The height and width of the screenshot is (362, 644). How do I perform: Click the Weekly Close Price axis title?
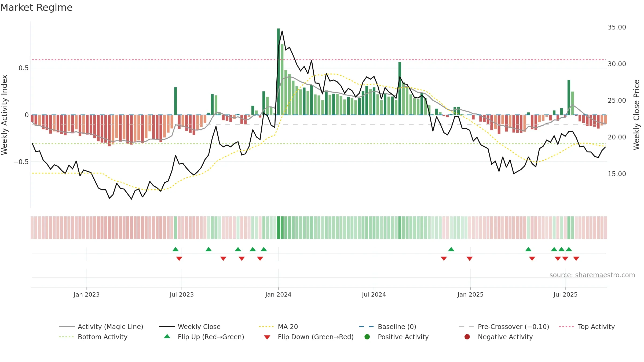(636, 115)
